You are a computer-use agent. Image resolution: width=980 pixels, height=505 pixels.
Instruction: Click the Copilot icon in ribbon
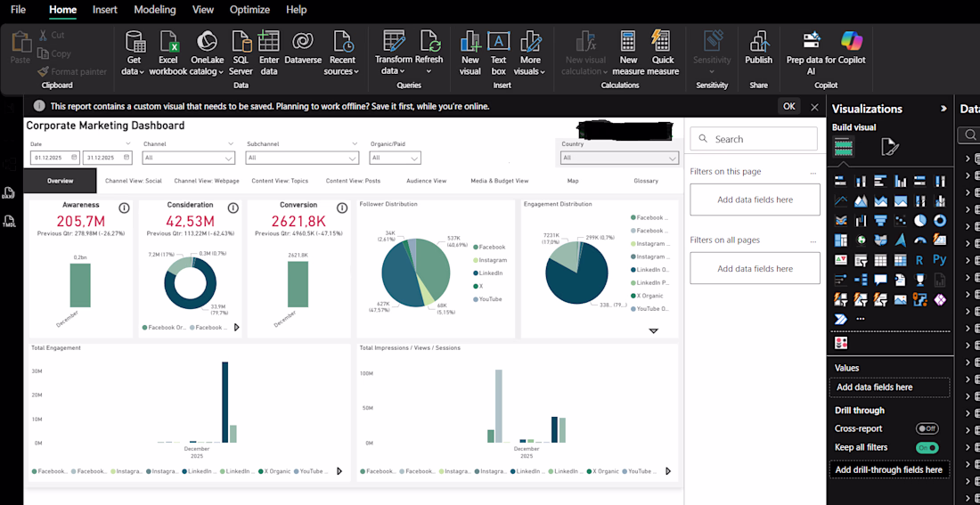852,41
